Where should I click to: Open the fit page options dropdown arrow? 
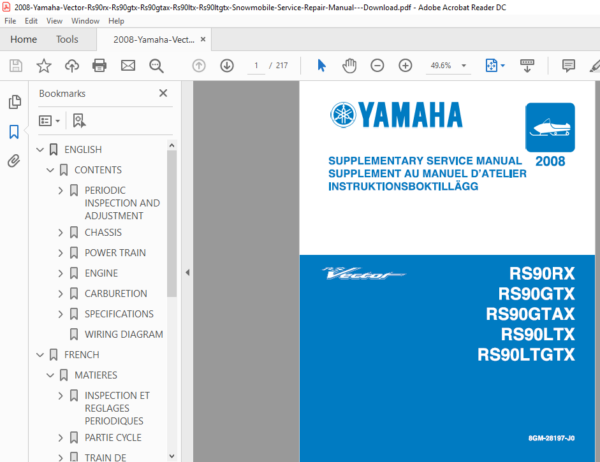[503, 65]
